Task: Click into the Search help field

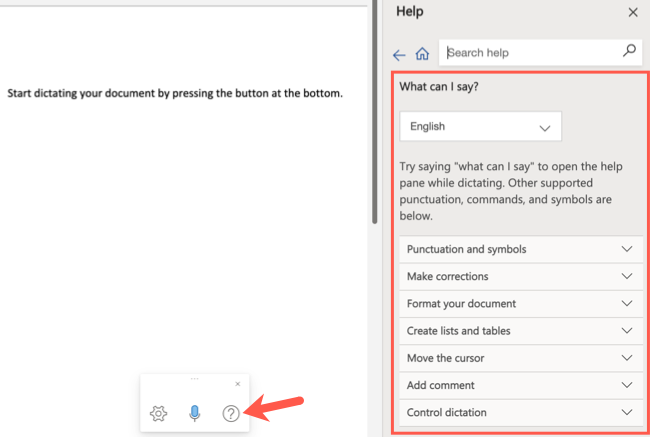Action: 530,52
